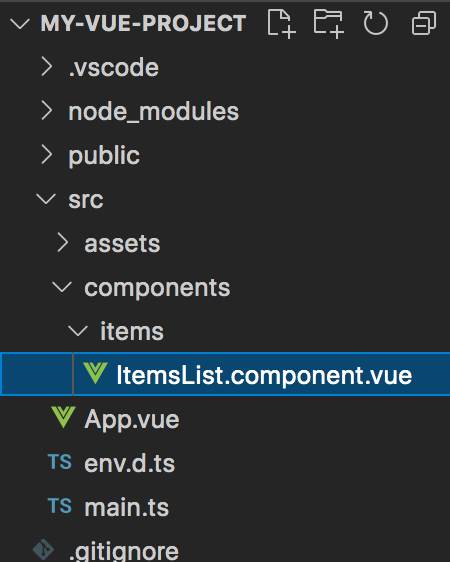This screenshot has height=562, width=450.
Task: Open ItemsList.component.vue file
Action: 264,375
